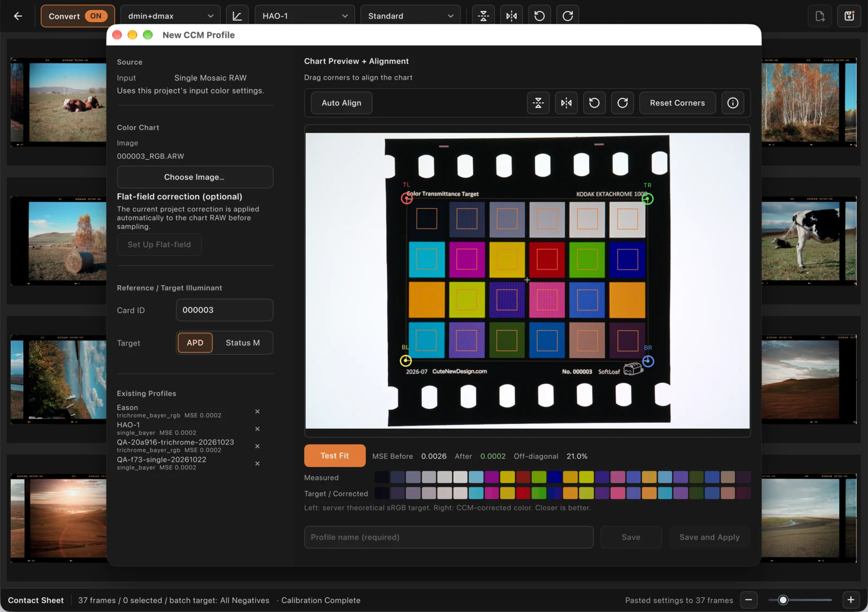Click the Auto Align button

(x=341, y=103)
